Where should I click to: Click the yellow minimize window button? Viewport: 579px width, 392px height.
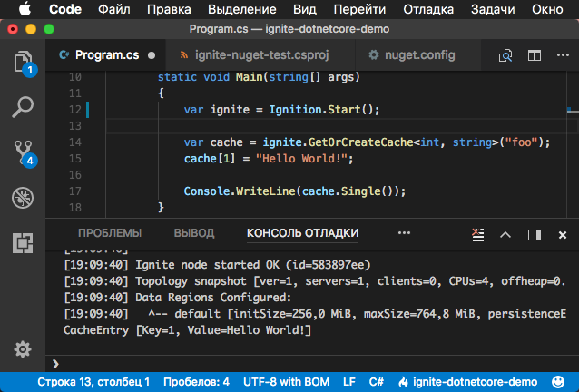point(31,29)
